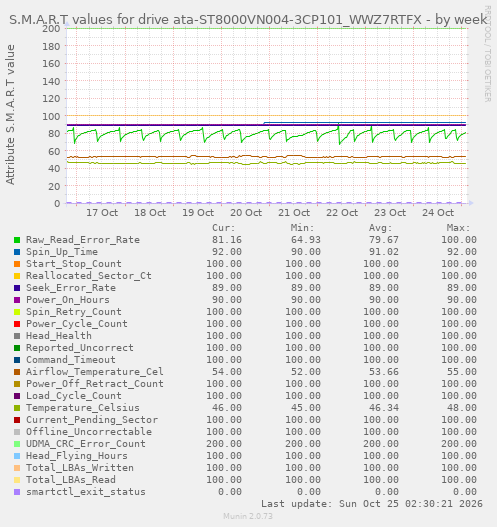Click the Current_Pending_Sector dark red swatch

pyautogui.click(x=17, y=420)
